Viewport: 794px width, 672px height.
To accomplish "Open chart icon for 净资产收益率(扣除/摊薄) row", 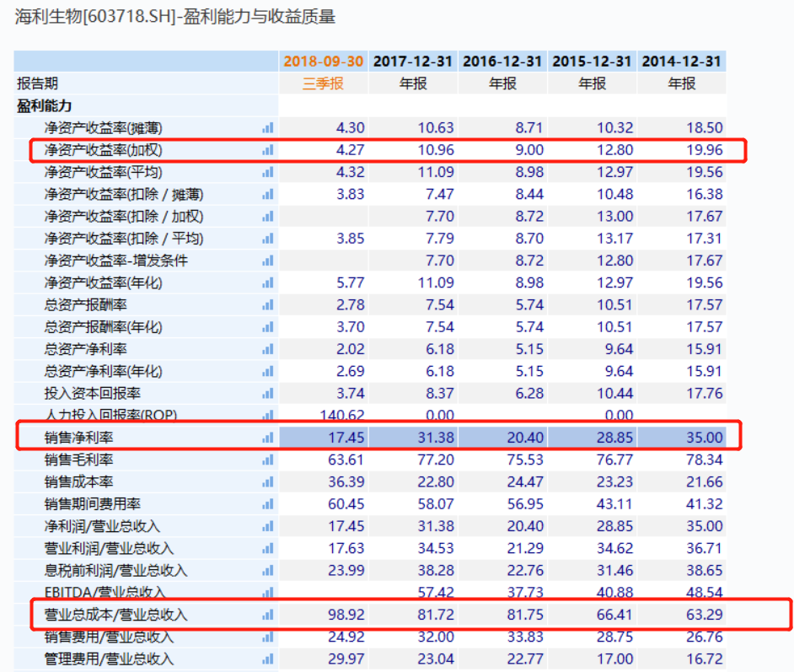I will point(268,194).
